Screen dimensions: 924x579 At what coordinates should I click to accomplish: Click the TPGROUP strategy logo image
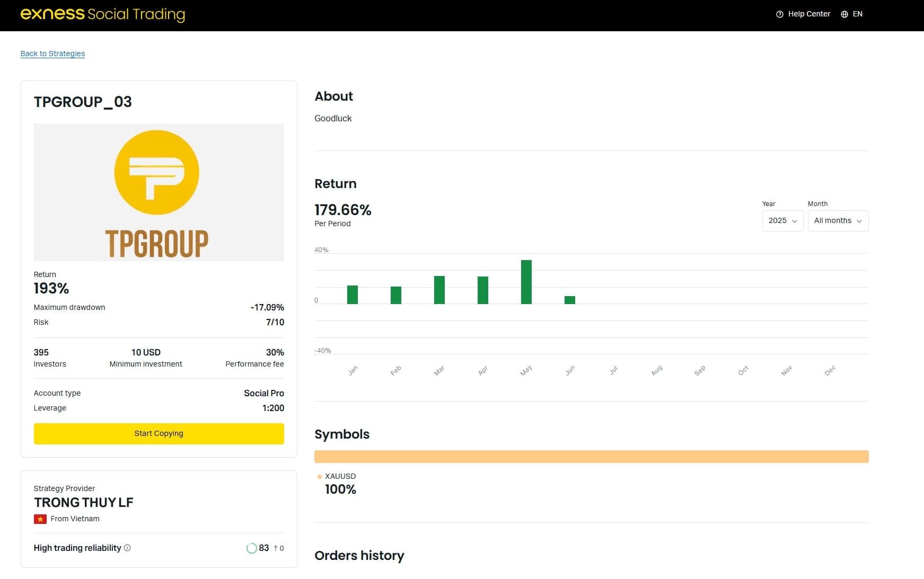(x=159, y=192)
